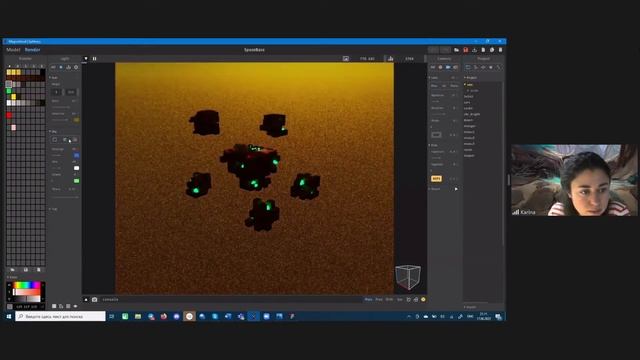Choose Free view in the bottom status bar
This screenshot has width=640, height=360.
point(379,300)
